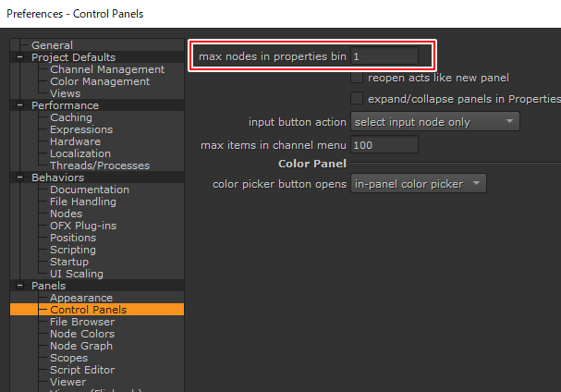Select Script Editor in the tree
Screen dimensions: 561x392
[x=83, y=370]
